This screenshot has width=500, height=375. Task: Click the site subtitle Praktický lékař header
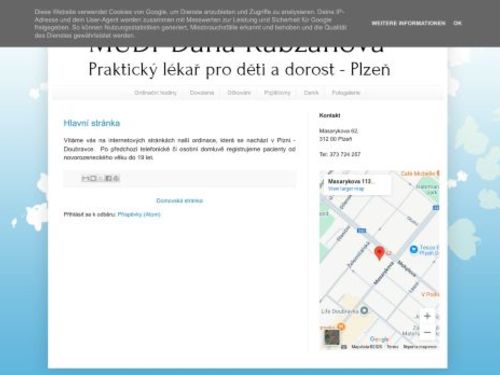click(x=239, y=70)
